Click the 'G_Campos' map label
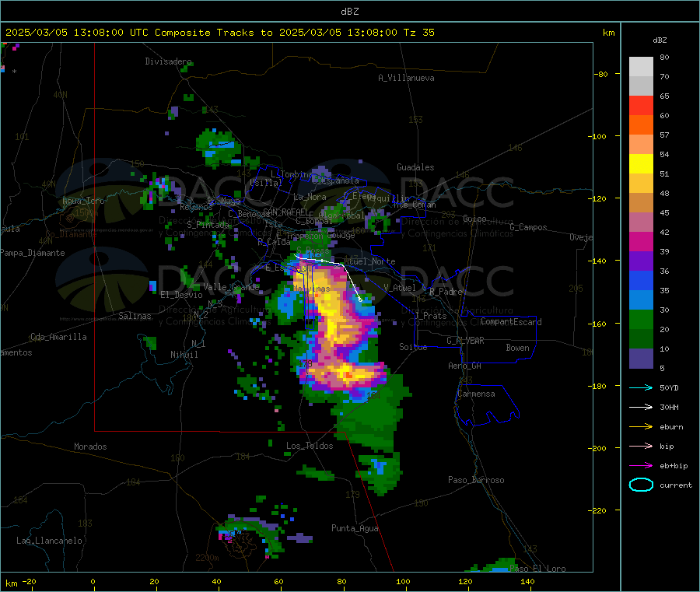Screen dimensions: 700x592 pos(528,227)
